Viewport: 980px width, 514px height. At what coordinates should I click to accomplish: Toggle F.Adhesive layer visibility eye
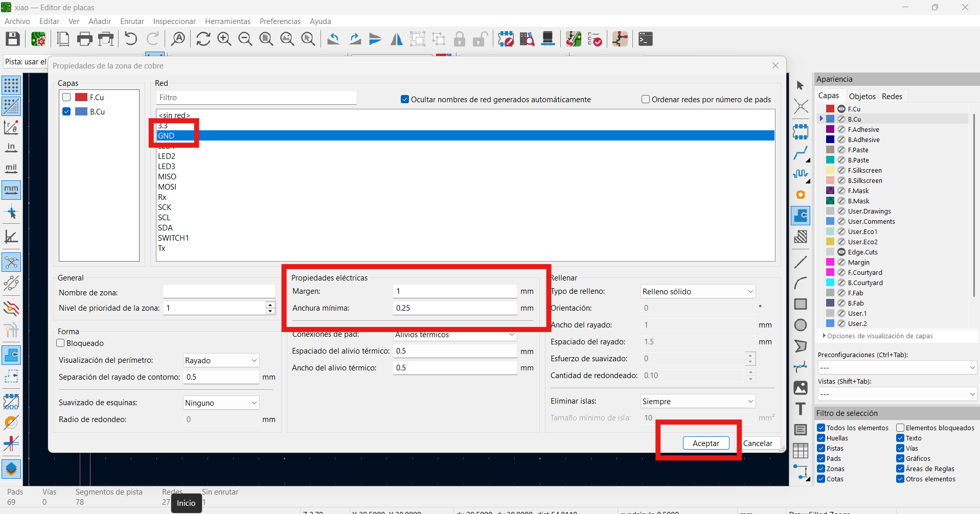point(841,129)
